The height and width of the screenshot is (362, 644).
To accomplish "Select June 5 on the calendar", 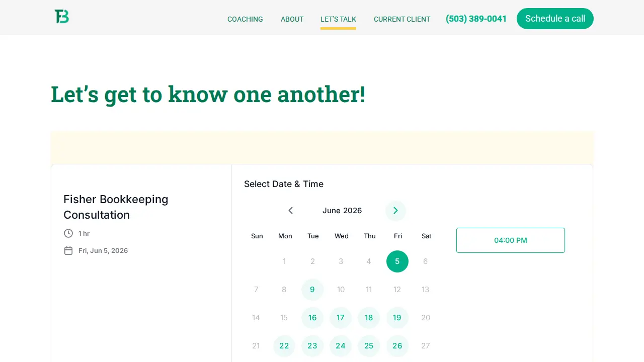I will 397,261.
